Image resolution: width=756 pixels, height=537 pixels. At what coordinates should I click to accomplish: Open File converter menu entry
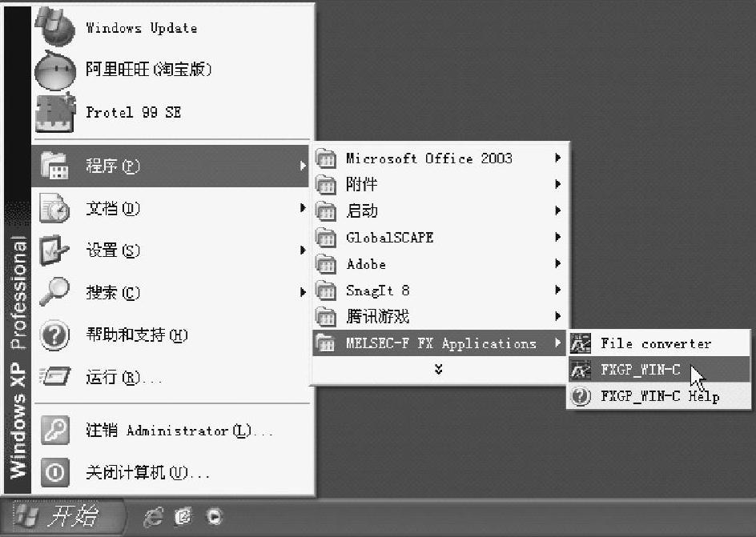click(x=659, y=343)
